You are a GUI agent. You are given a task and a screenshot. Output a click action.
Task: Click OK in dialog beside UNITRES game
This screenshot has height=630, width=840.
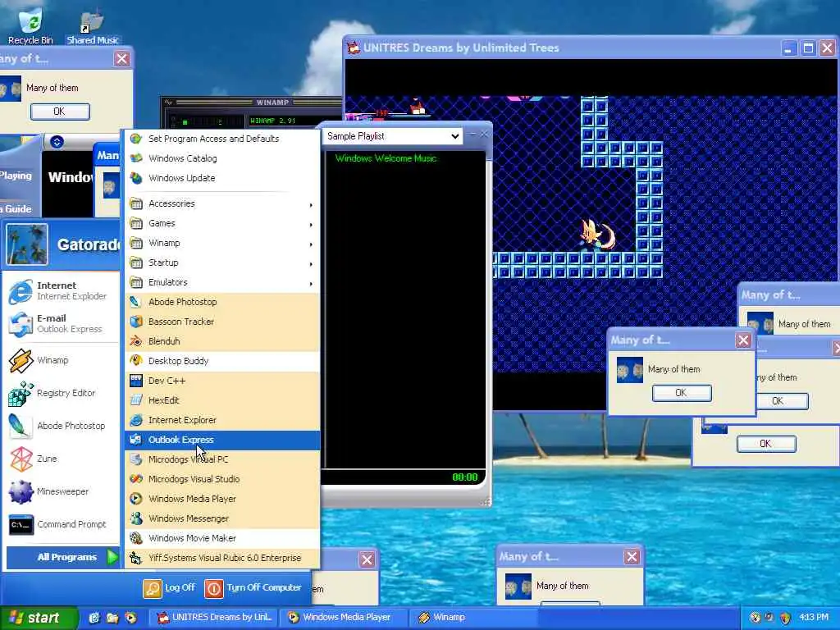[x=682, y=393]
